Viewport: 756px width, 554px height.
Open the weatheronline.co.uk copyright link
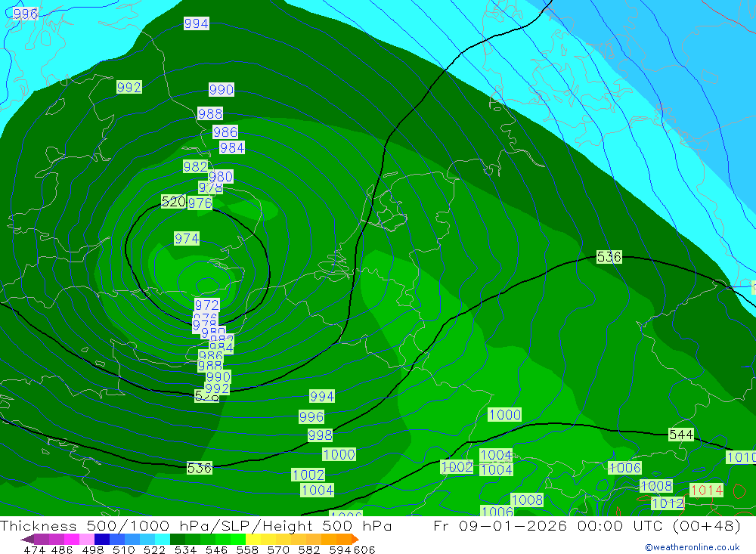(x=692, y=547)
